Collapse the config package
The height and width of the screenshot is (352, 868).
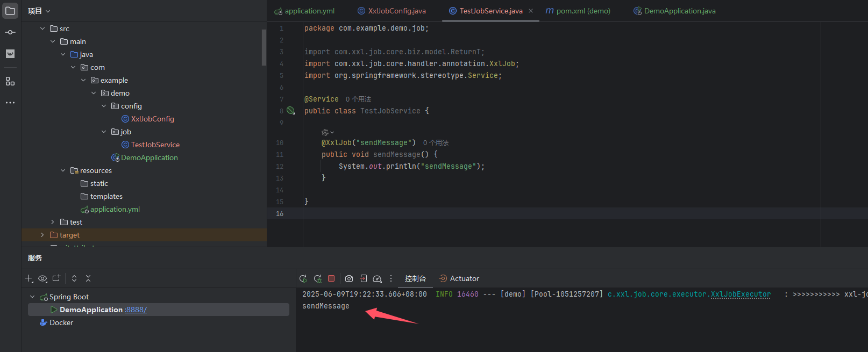click(104, 106)
